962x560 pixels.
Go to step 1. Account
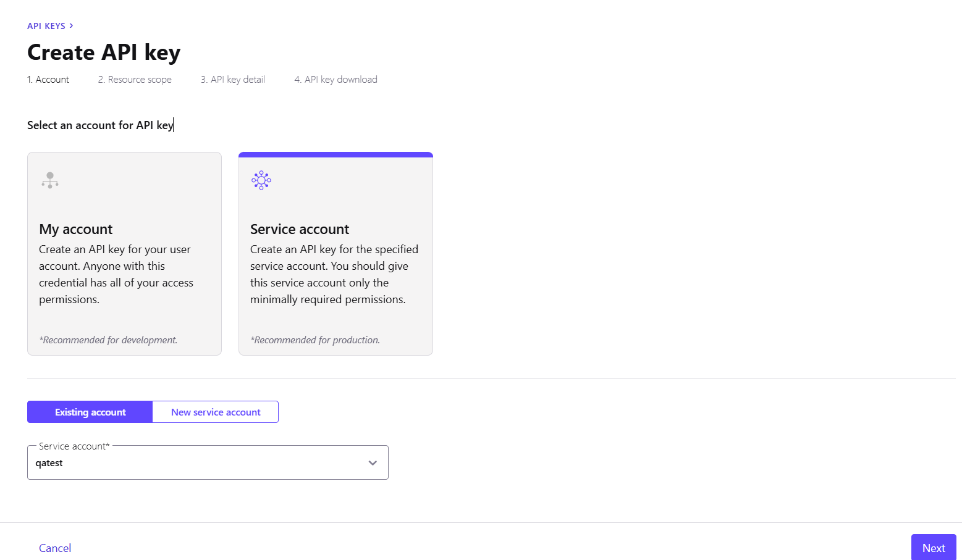48,80
